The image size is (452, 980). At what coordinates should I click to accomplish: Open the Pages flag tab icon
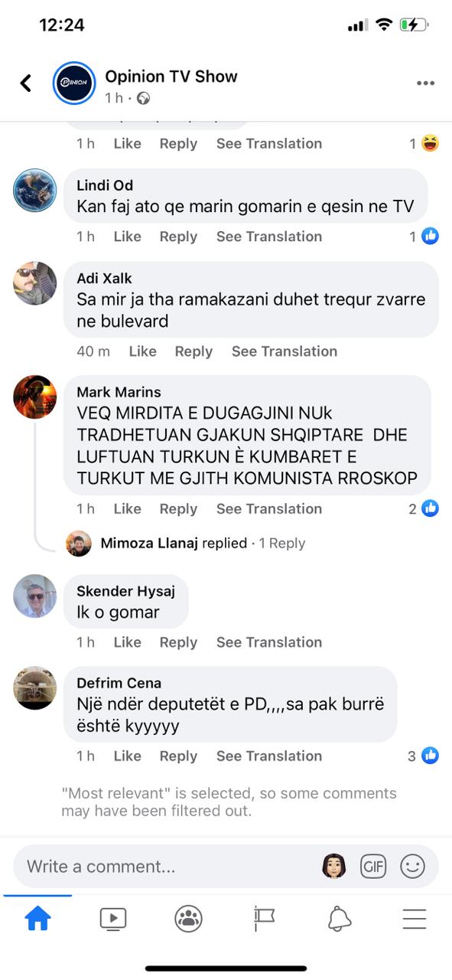click(x=263, y=918)
